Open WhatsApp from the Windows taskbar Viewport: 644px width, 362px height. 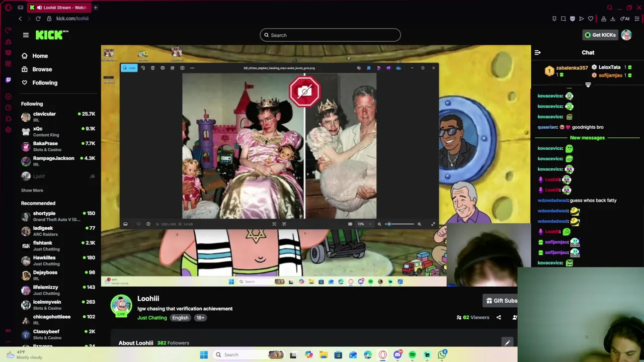(442, 355)
